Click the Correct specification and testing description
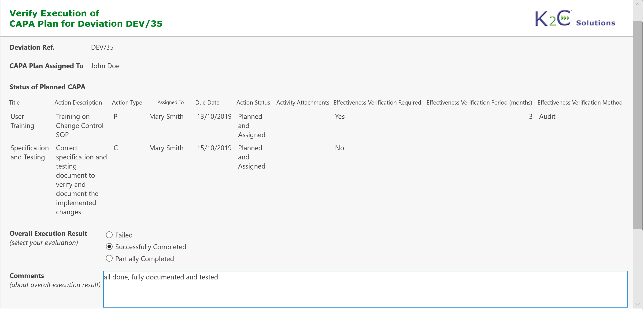 [x=81, y=180]
